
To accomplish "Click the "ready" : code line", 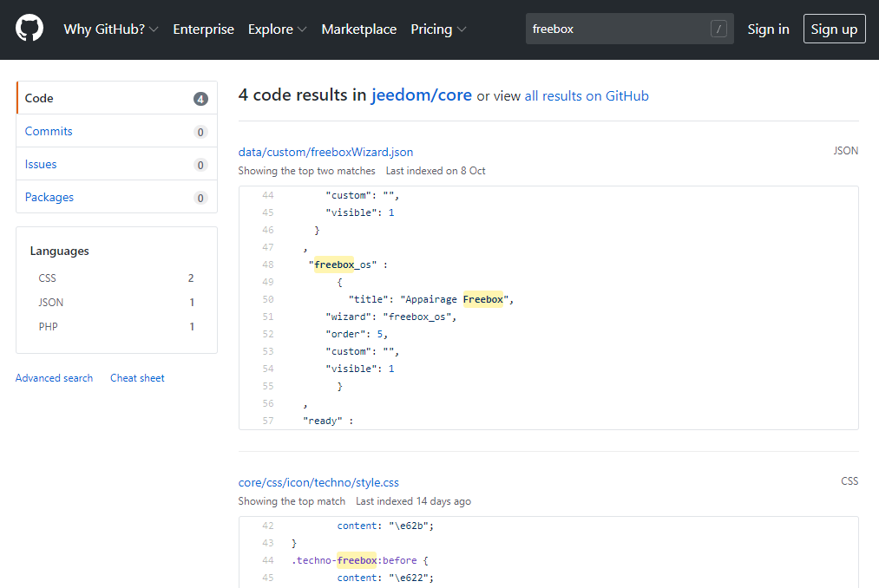I will (x=328, y=421).
